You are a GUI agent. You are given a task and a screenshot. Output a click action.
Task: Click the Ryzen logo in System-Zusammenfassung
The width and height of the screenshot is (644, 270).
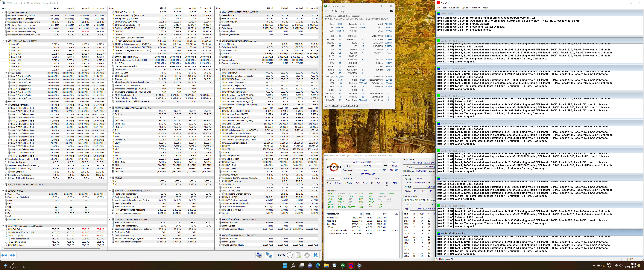pos(334,167)
